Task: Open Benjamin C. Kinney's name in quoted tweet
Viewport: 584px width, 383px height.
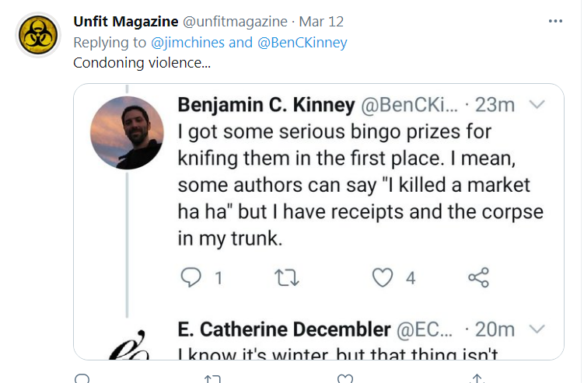Action: pos(266,105)
